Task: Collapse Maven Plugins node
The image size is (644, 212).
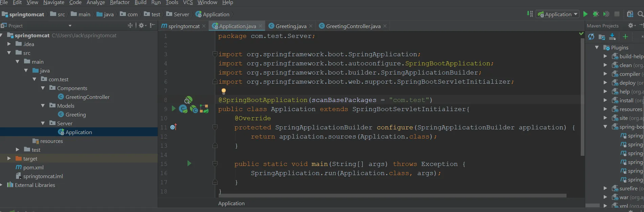Action: (x=597, y=47)
